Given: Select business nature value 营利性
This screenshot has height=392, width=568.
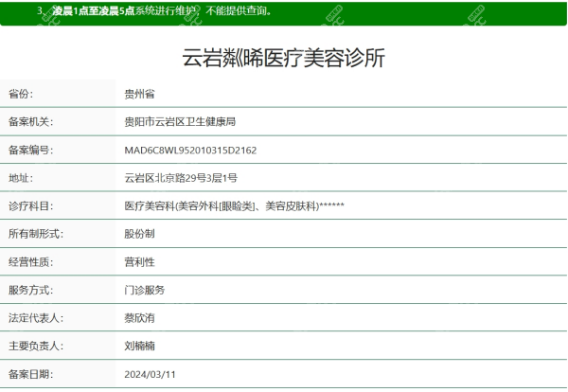Looking at the screenshot, I should (x=139, y=262).
